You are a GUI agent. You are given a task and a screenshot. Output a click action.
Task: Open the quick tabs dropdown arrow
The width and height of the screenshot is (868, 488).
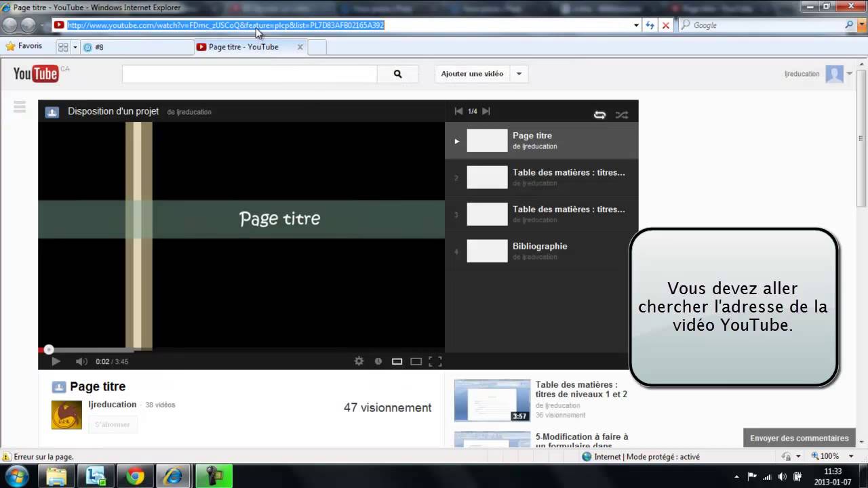75,47
